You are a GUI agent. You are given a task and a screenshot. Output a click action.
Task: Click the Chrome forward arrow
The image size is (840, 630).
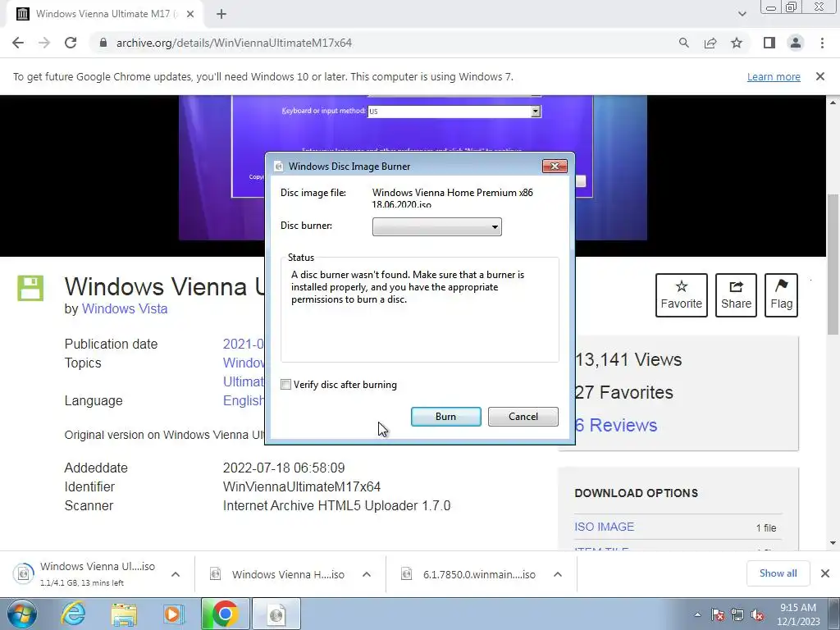point(44,43)
